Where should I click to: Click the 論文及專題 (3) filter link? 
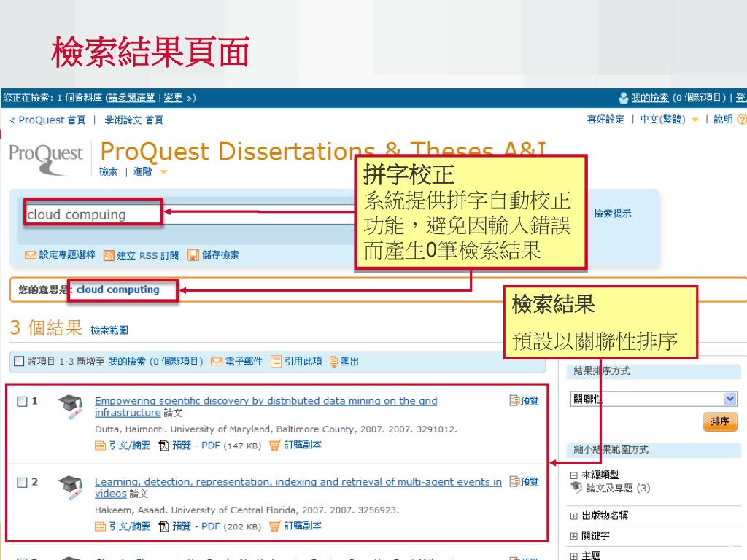618,488
